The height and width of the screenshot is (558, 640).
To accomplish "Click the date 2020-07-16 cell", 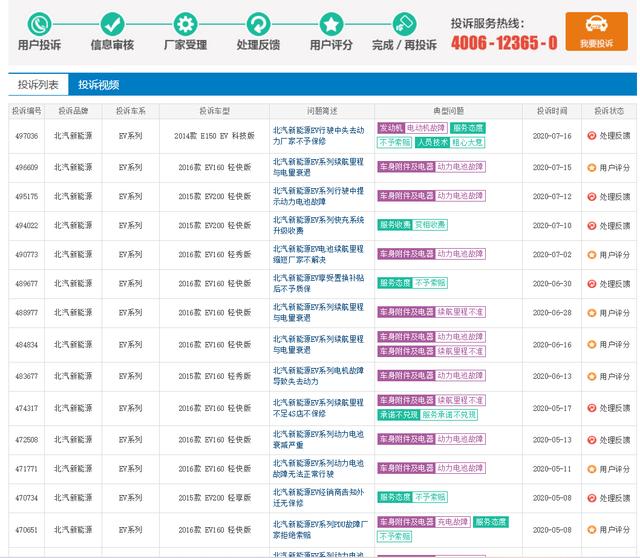I will click(x=552, y=136).
